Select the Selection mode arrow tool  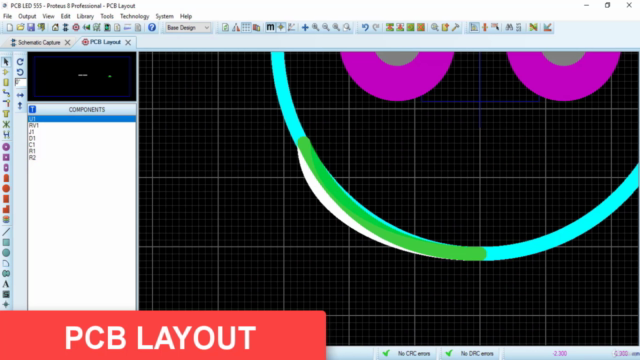tap(6, 62)
